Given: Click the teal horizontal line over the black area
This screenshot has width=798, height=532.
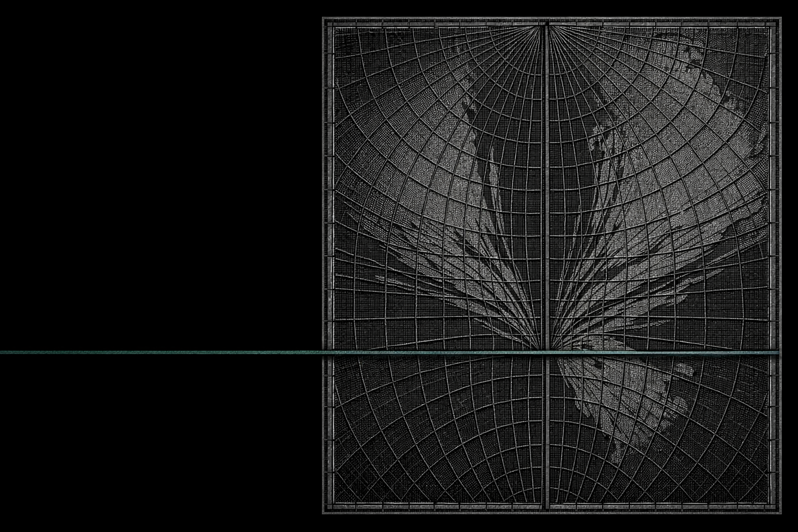Looking at the screenshot, I should click(x=161, y=353).
